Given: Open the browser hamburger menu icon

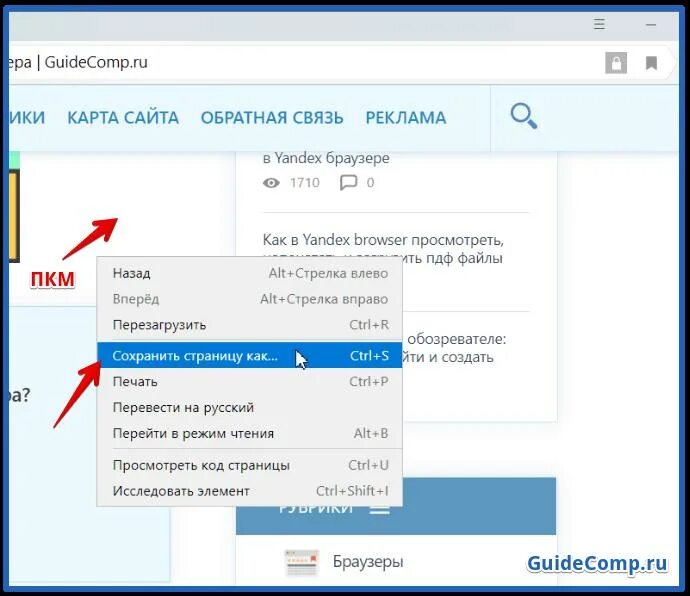Looking at the screenshot, I should 599,24.
